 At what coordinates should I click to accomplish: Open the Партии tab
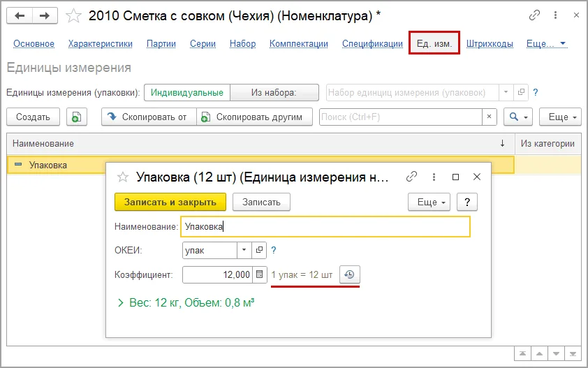point(161,44)
